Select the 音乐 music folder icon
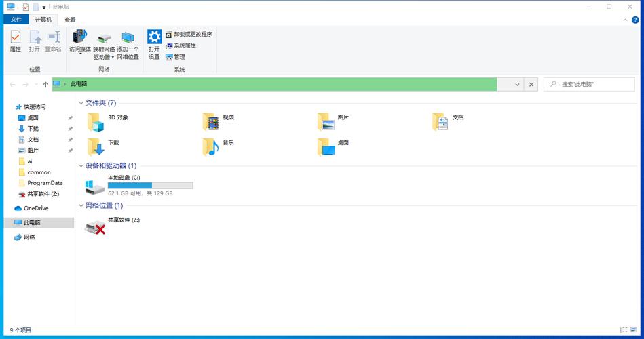Viewport: 644px width, 339px height. 210,147
